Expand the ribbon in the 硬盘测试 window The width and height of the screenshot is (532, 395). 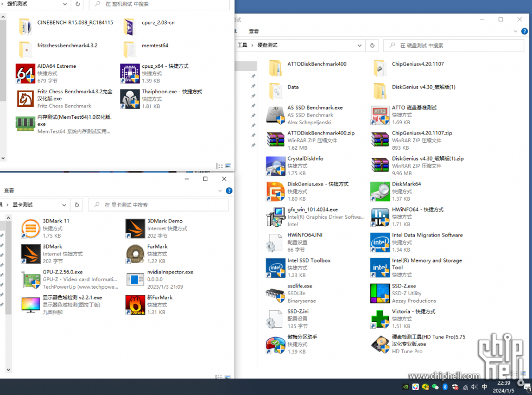(x=515, y=31)
